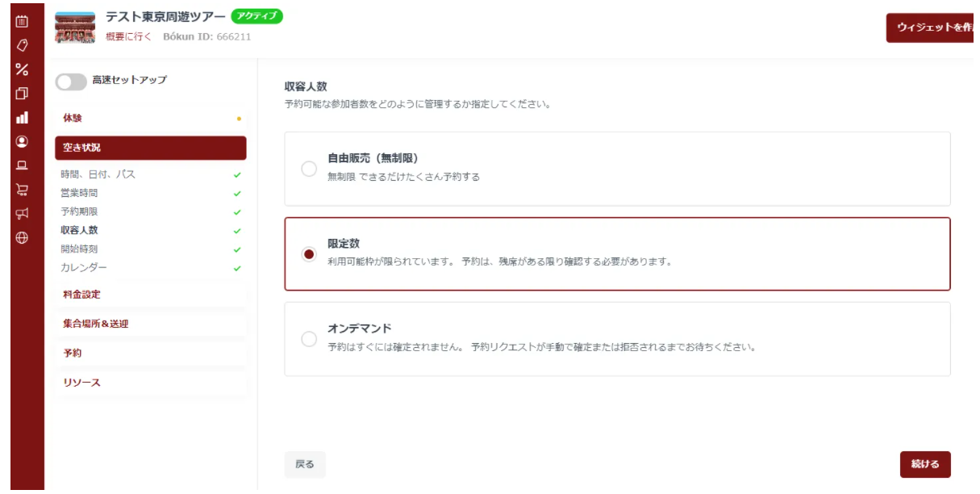Choose the オンデマンド radio option
Viewport: 980px width, 494px height.
tap(308, 339)
